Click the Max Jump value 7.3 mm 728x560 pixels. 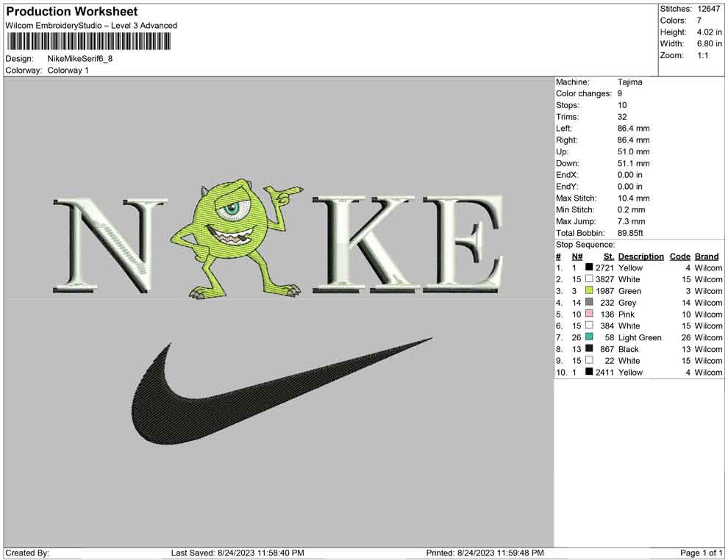tap(632, 221)
